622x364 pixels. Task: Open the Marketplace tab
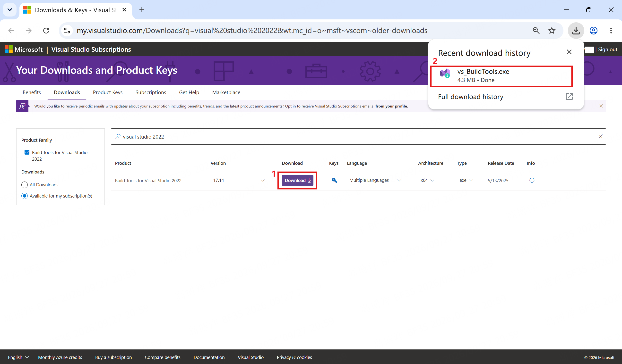pyautogui.click(x=226, y=92)
